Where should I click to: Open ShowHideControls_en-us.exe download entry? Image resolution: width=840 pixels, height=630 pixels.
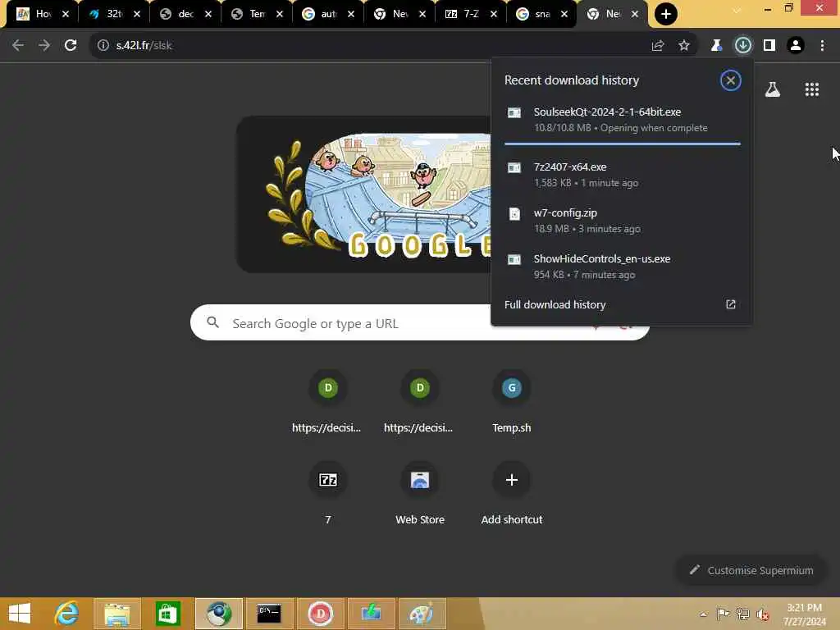622,267
